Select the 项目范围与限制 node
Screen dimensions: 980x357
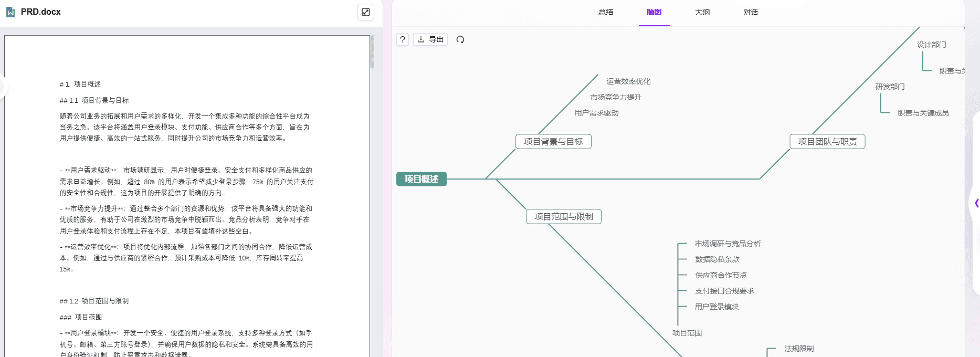tap(564, 217)
